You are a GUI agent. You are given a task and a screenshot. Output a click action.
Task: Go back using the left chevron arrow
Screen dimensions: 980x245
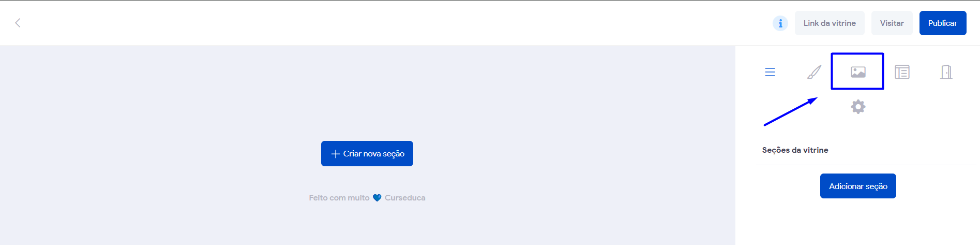pos(18,23)
